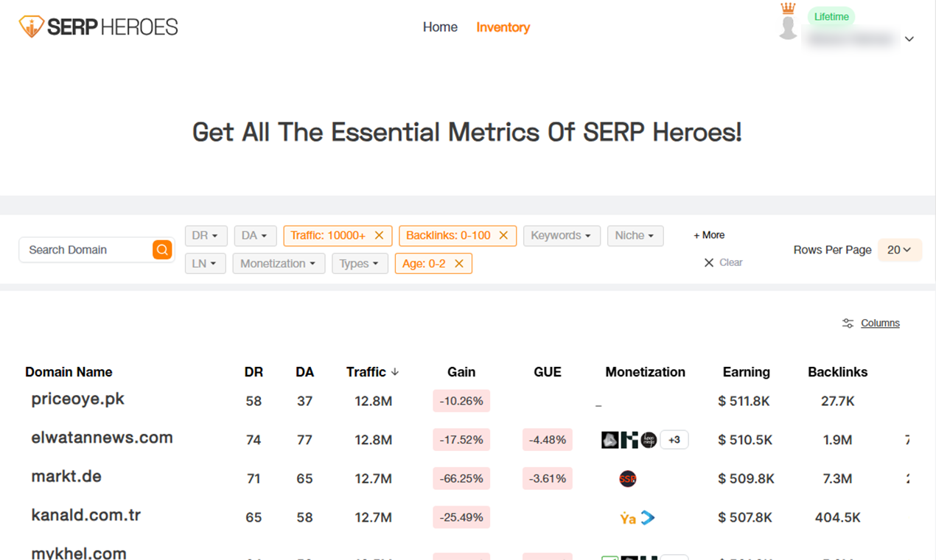
Task: Expand the +3 monetization badge for elwatannews.com
Action: (x=674, y=440)
